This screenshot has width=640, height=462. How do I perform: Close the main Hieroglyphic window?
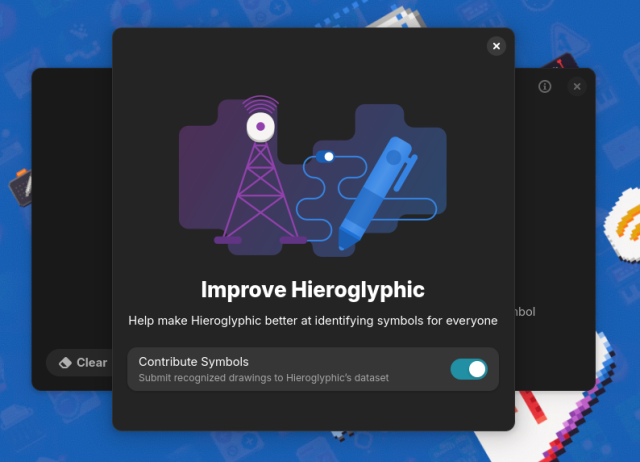pyautogui.click(x=576, y=87)
